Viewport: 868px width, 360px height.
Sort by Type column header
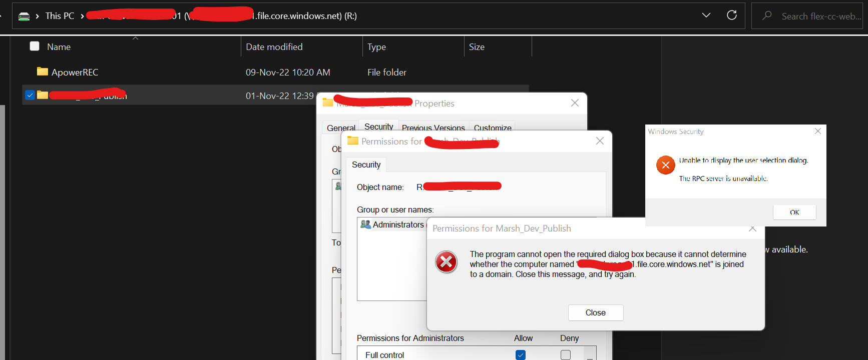(x=376, y=47)
